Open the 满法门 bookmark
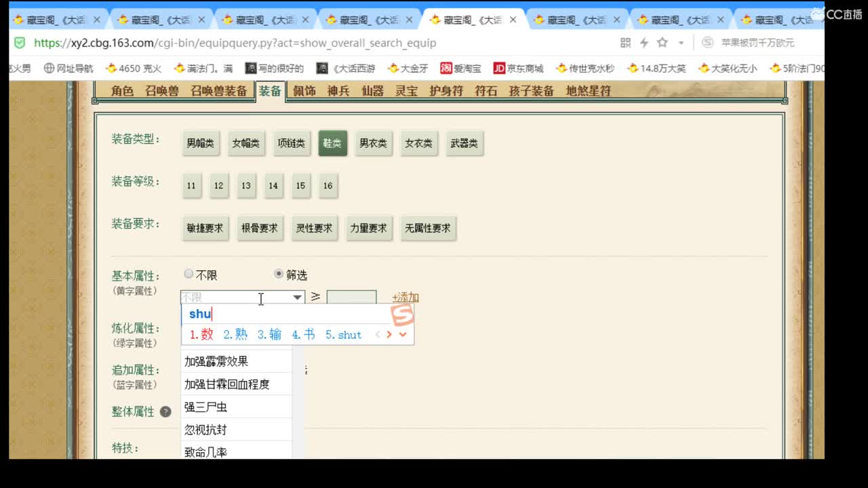 tap(203, 68)
